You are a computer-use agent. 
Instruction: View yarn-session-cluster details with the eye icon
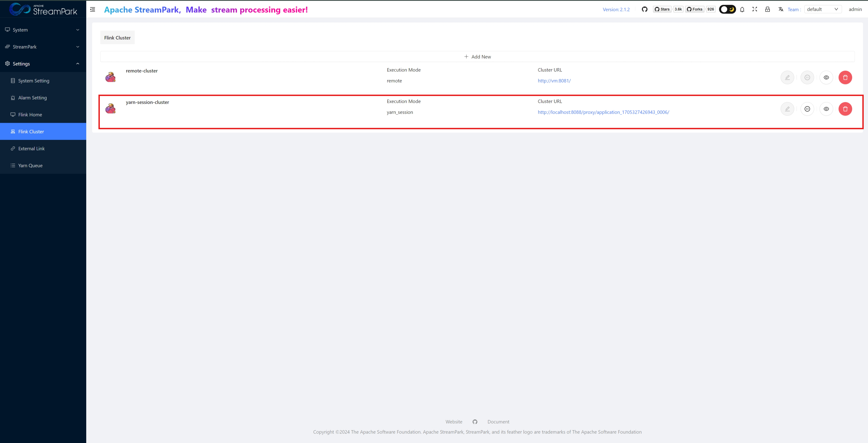[x=826, y=109]
